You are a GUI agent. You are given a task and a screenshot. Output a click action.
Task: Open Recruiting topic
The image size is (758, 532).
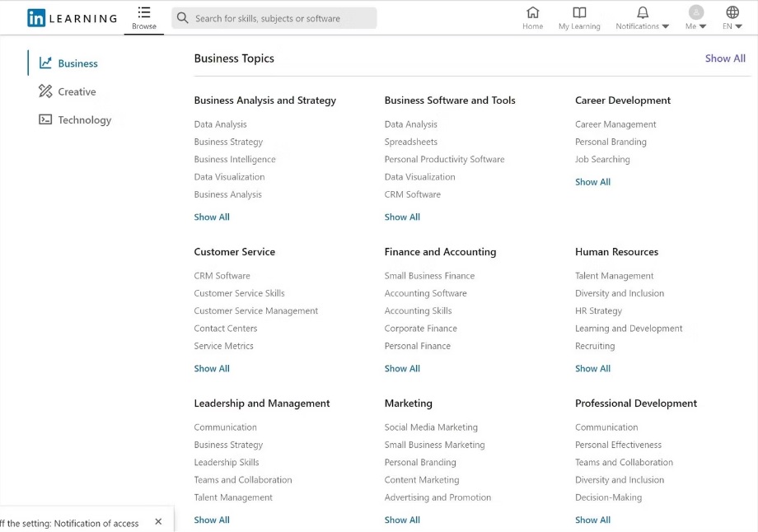[x=595, y=346]
